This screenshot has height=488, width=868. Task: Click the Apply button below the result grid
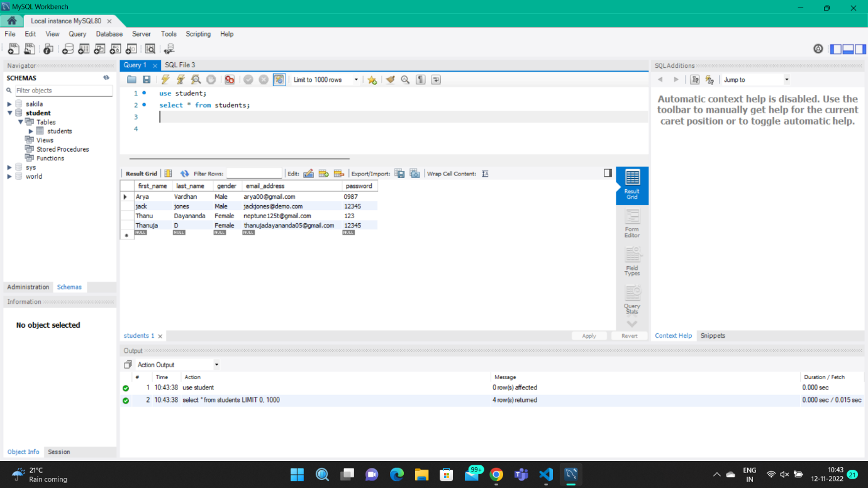coord(589,335)
